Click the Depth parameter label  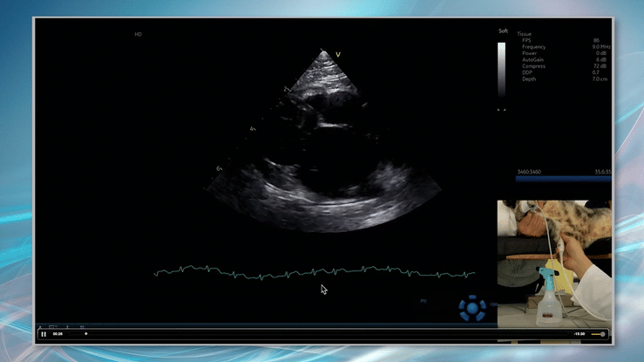(529, 79)
